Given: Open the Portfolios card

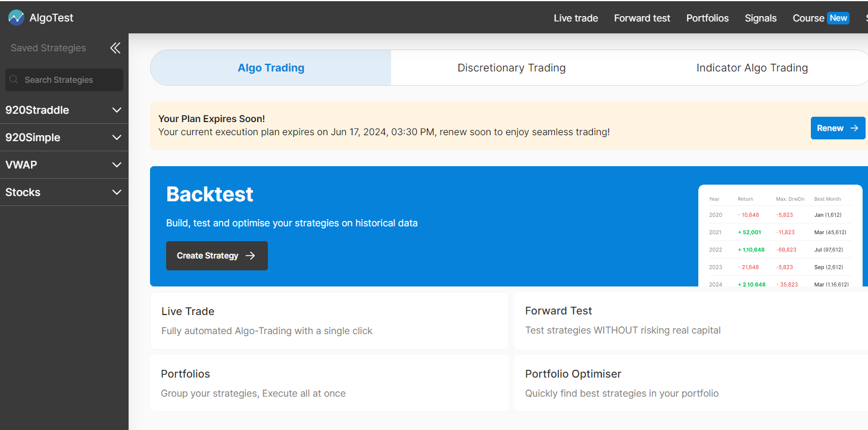Looking at the screenshot, I should pos(329,383).
